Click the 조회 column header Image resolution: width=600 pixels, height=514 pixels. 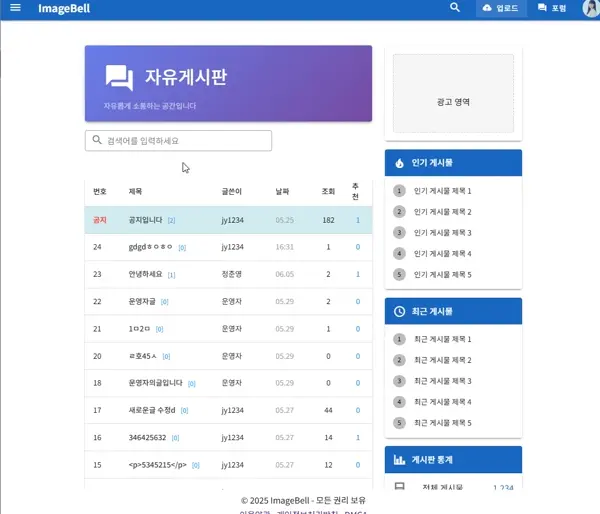[x=328, y=191]
